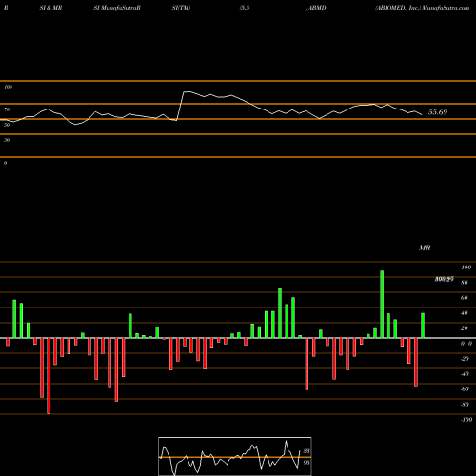Click the RSI value label 55.69
The height and width of the screenshot is (476, 476).
coord(438,112)
